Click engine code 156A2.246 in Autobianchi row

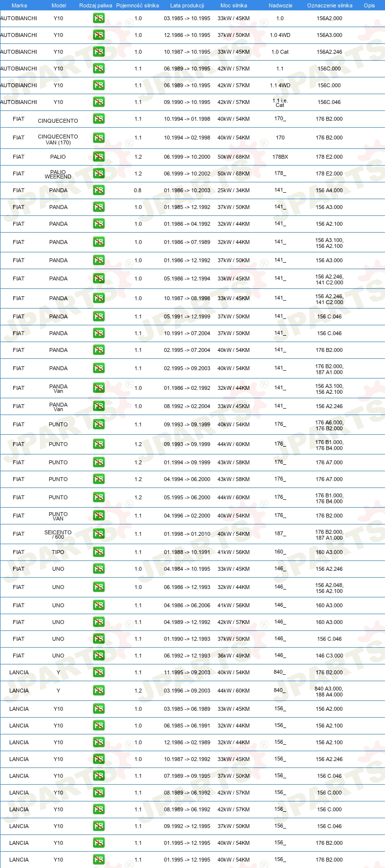329,52
